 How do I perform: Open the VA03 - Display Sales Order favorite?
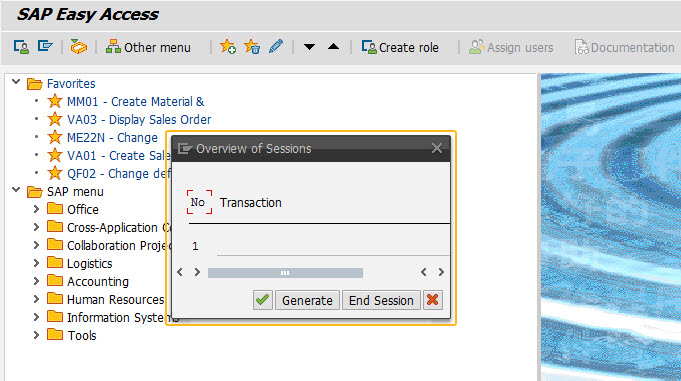(139, 119)
